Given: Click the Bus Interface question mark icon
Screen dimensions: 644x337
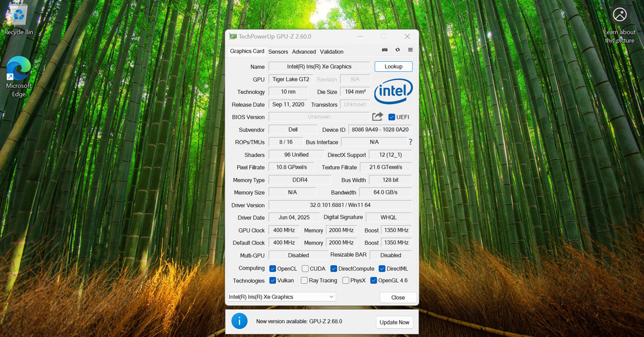Looking at the screenshot, I should tap(410, 142).
